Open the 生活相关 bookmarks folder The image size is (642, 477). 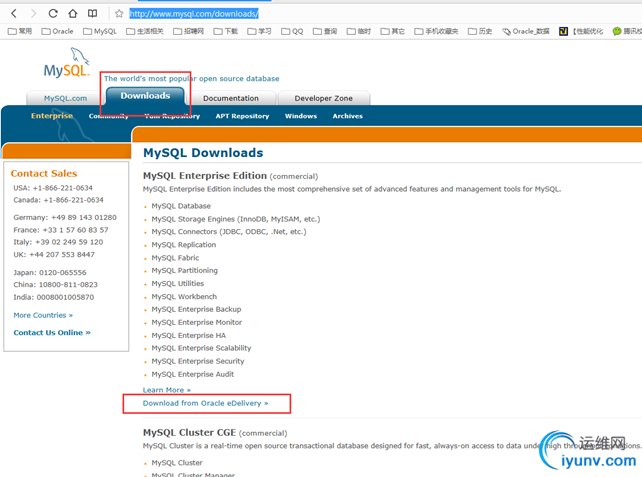point(145,31)
